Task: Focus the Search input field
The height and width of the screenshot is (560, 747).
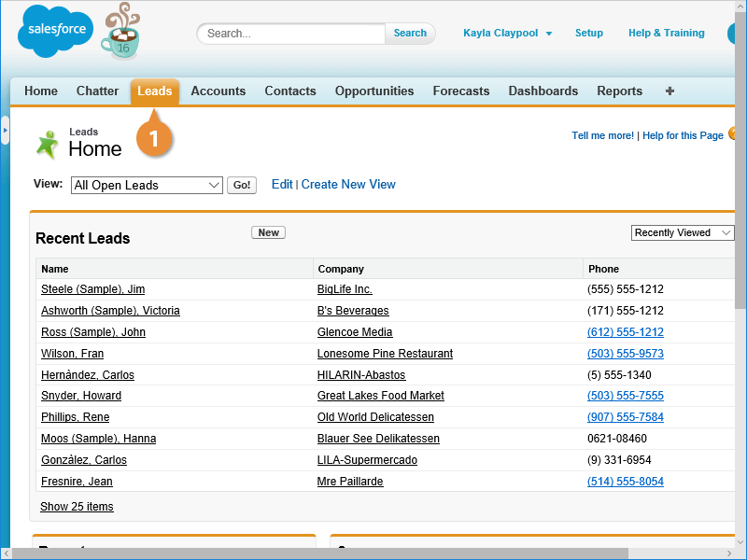Action: click(291, 34)
